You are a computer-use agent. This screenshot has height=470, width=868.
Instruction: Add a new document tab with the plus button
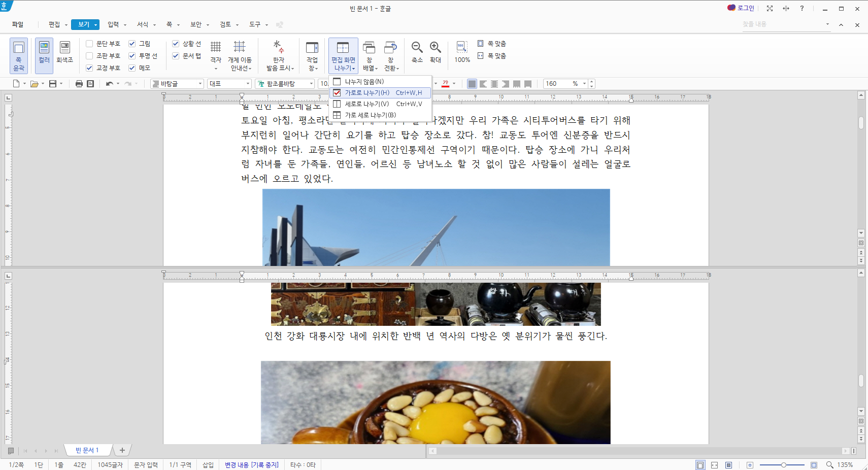pyautogui.click(x=122, y=450)
